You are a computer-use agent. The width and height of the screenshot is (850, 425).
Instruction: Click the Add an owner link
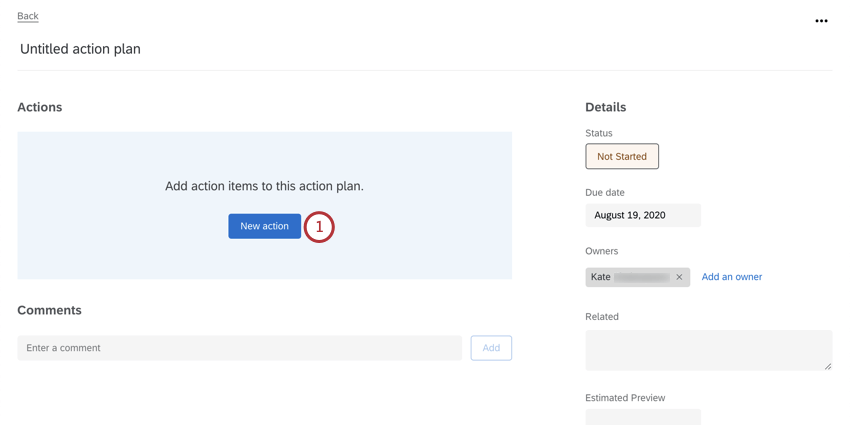point(732,277)
